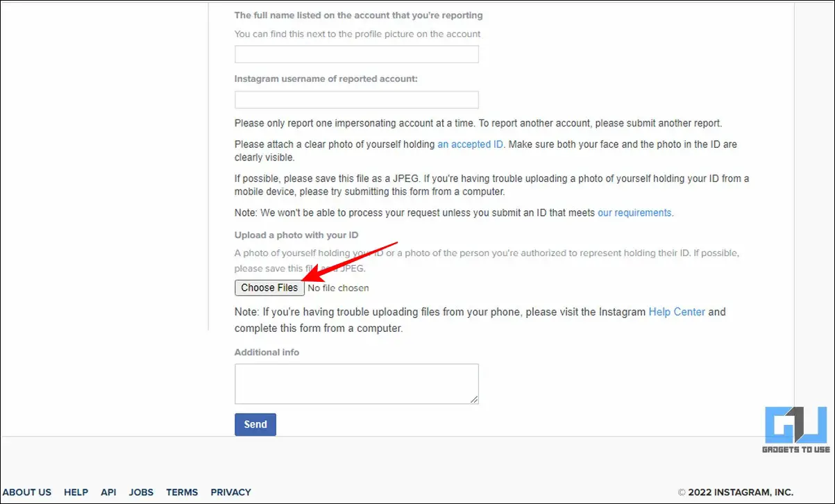This screenshot has width=835, height=504.
Task: Click the Additional info text area
Action: 357,384
